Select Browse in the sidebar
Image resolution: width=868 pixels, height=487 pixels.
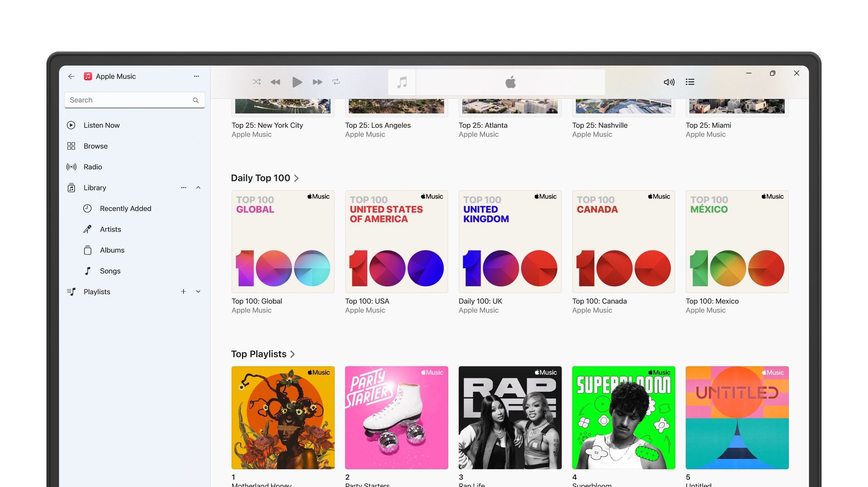click(x=95, y=146)
